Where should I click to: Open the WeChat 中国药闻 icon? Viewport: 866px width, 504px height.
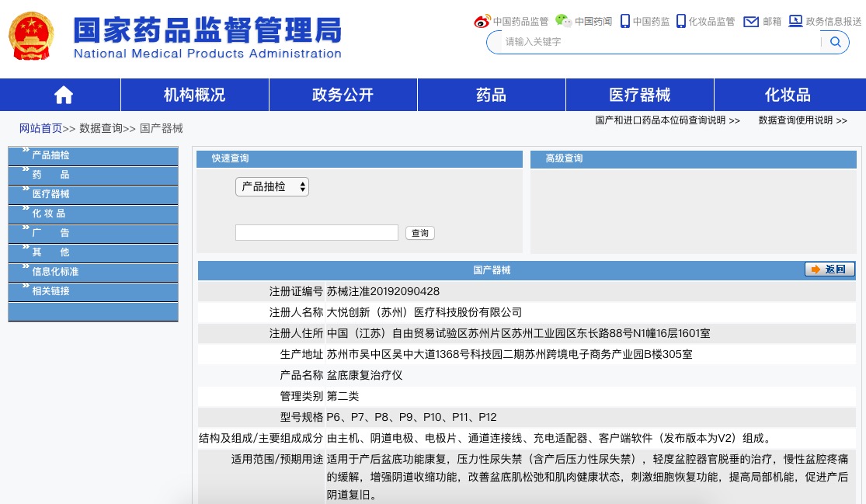coord(563,21)
